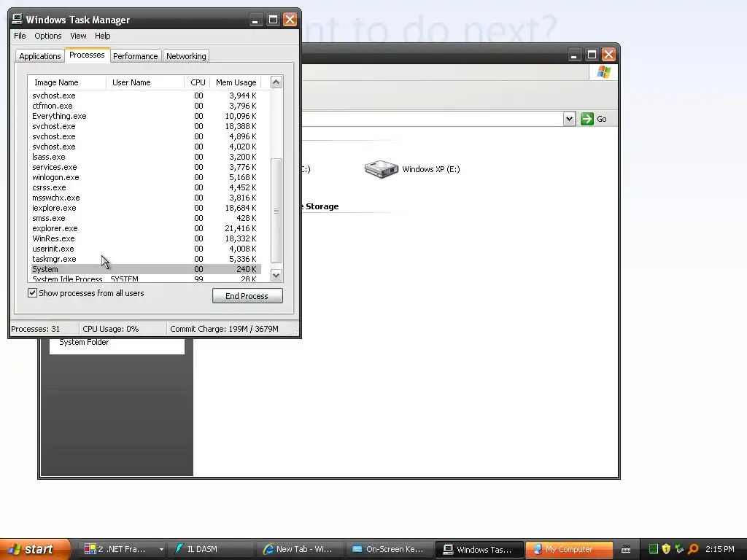Select the taskmgr.exe process

[146, 259]
